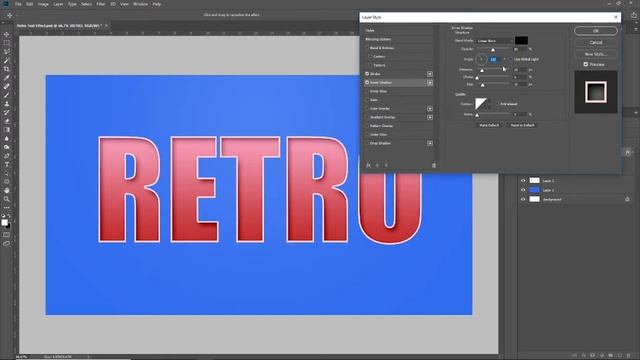Click the Distance slider handle
The image size is (640, 360).
[x=482, y=71]
